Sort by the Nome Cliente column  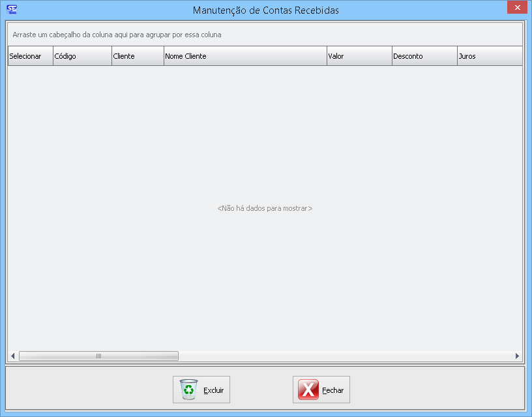click(x=244, y=56)
